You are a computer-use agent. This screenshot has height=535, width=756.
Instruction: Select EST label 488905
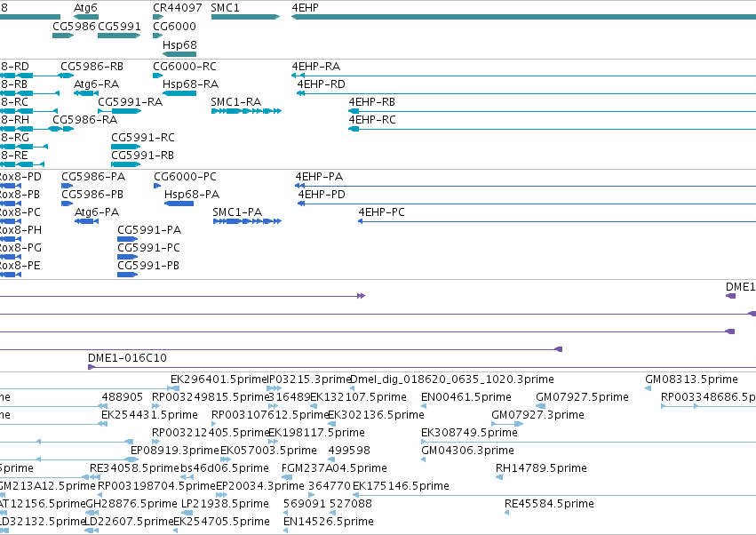[x=122, y=397]
